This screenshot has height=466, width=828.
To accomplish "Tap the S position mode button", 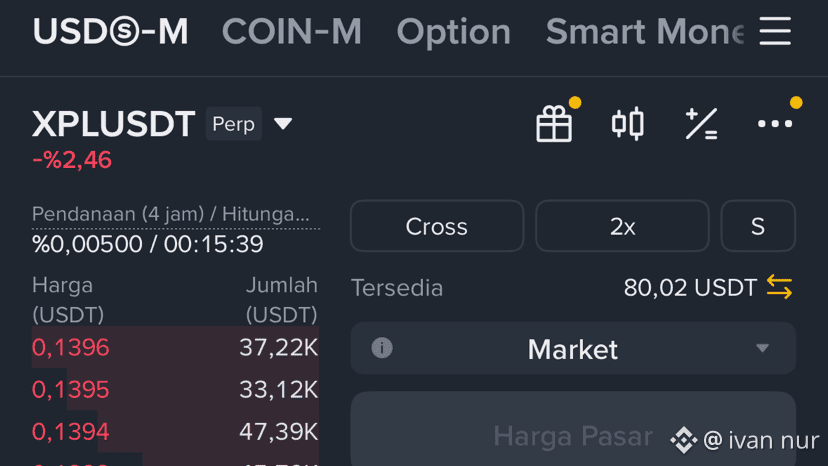I will pyautogui.click(x=758, y=227).
